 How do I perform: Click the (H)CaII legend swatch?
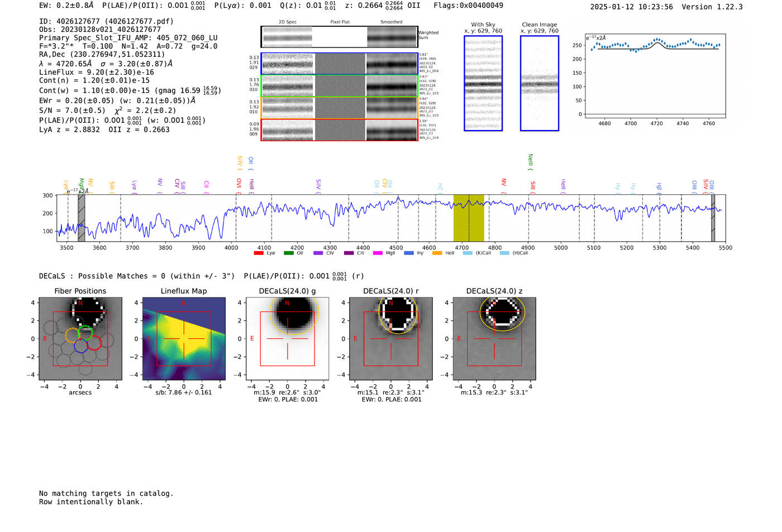[x=504, y=253]
